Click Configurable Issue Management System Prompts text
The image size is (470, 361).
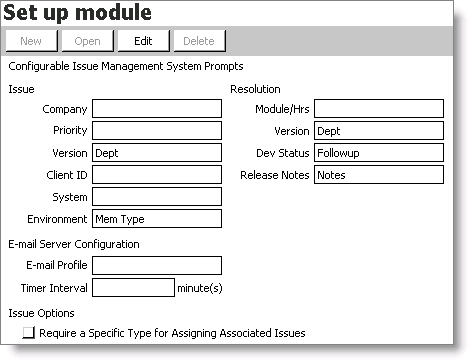[126, 66]
